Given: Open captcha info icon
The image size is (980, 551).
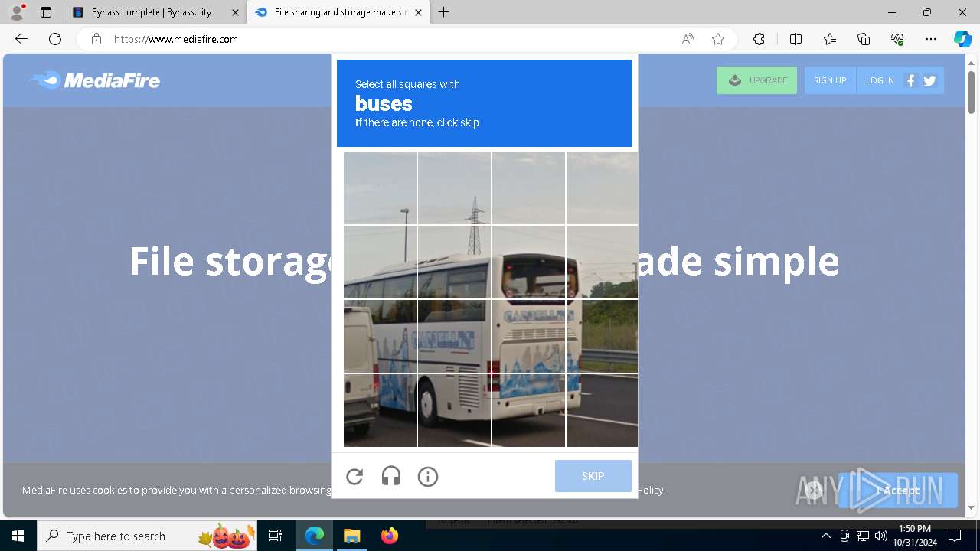Looking at the screenshot, I should (x=428, y=477).
